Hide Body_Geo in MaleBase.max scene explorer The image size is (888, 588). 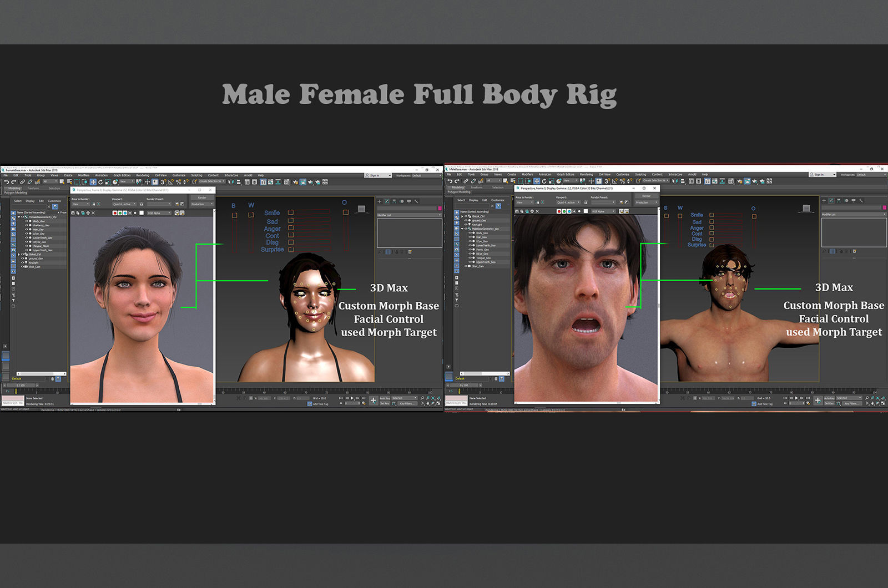(x=470, y=233)
